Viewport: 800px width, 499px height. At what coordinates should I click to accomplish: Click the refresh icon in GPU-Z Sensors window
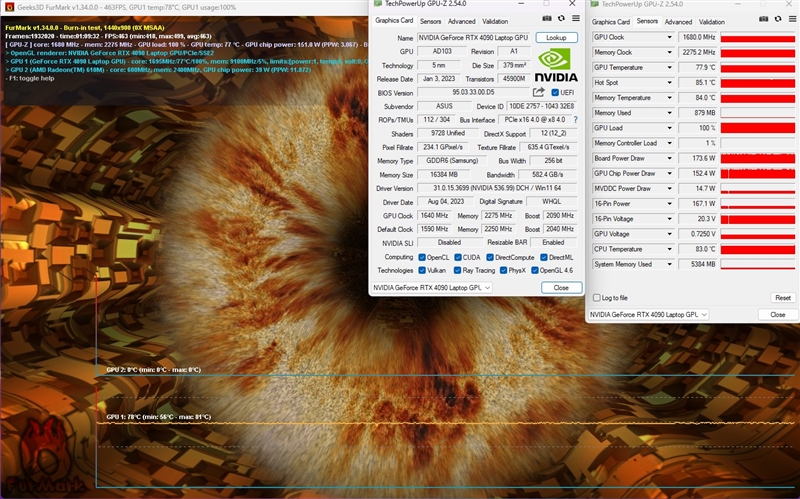coord(778,19)
